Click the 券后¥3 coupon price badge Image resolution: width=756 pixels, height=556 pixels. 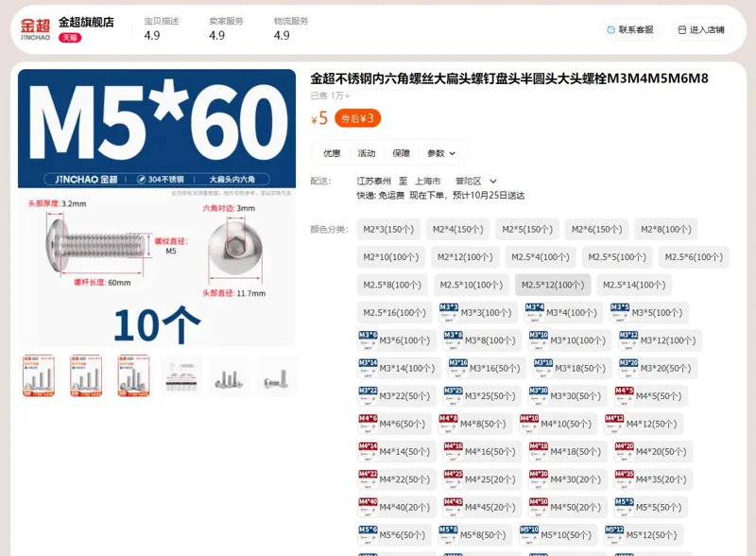(357, 118)
